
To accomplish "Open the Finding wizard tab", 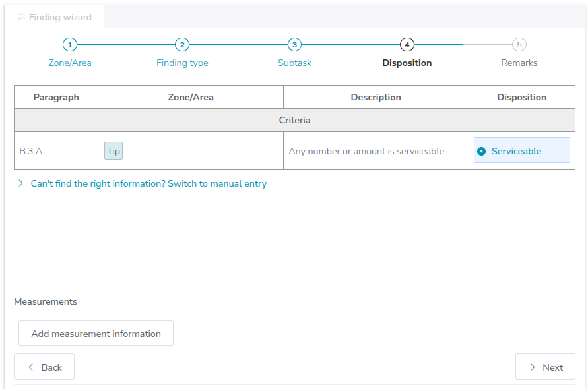I will click(55, 17).
